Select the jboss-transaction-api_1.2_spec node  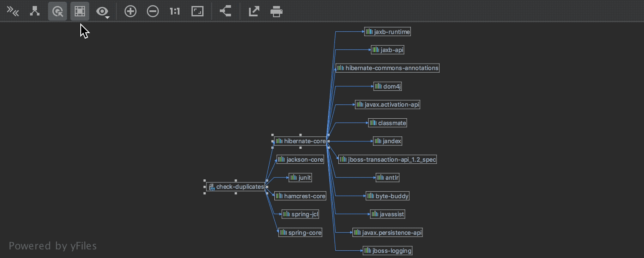click(x=388, y=160)
